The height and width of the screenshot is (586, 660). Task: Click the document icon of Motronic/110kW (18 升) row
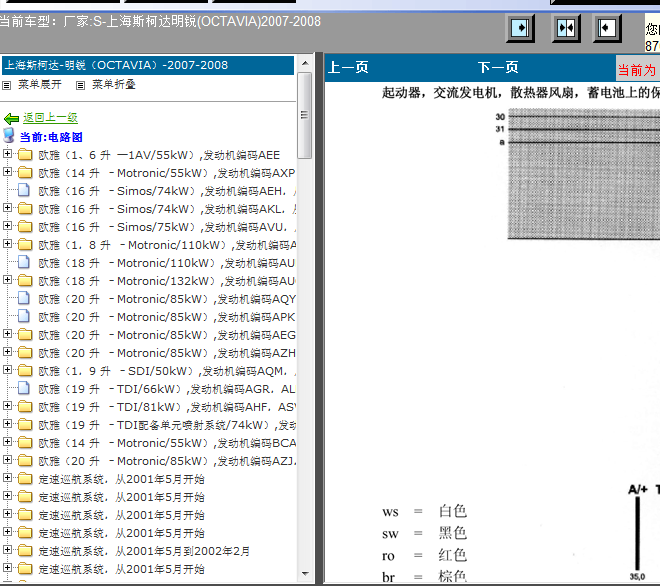(24, 262)
